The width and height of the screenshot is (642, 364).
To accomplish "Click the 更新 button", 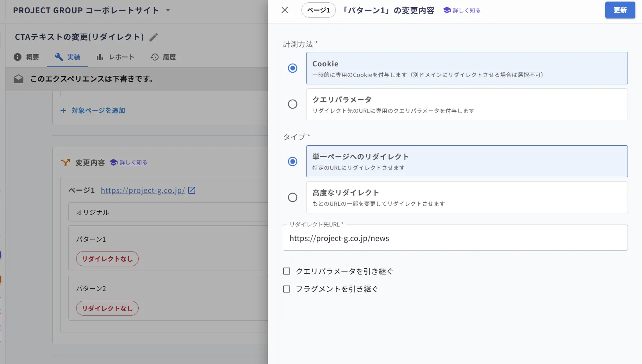I will (620, 10).
